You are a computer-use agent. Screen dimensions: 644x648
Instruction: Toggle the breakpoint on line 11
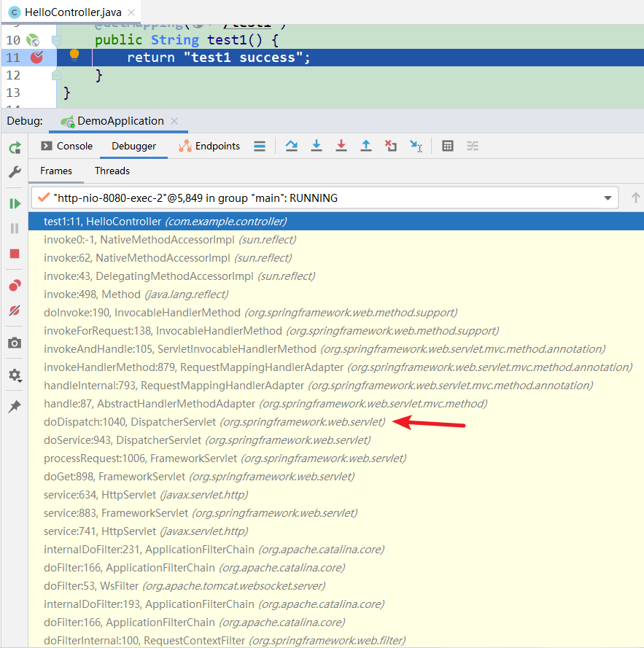click(36, 58)
